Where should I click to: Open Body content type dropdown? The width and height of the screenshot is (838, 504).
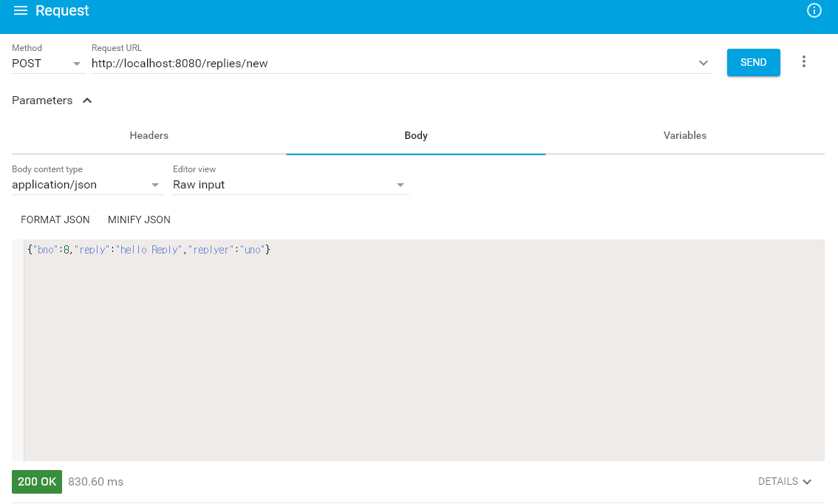87,185
